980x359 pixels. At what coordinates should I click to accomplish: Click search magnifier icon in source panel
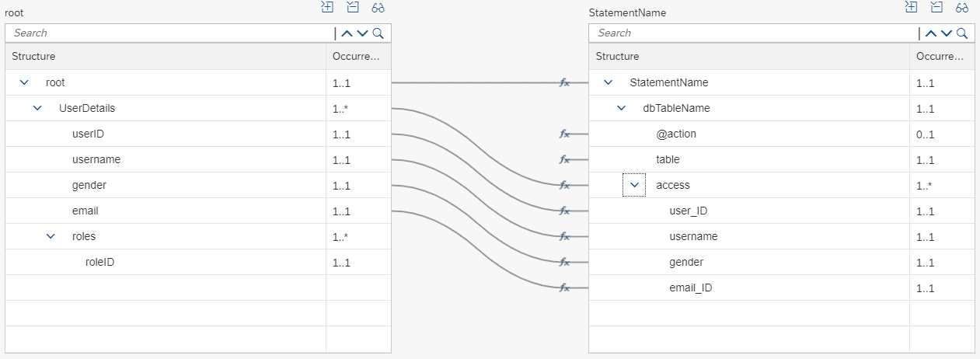point(378,33)
